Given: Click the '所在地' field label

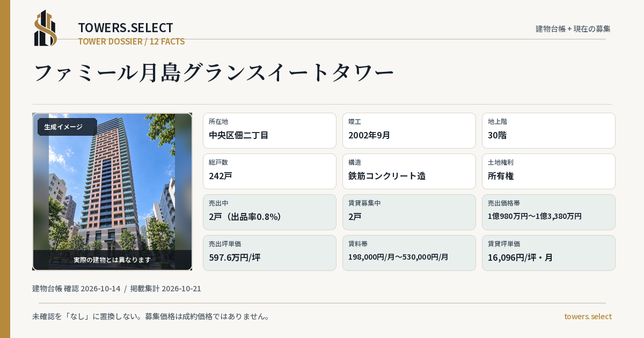Looking at the screenshot, I should coord(218,122).
